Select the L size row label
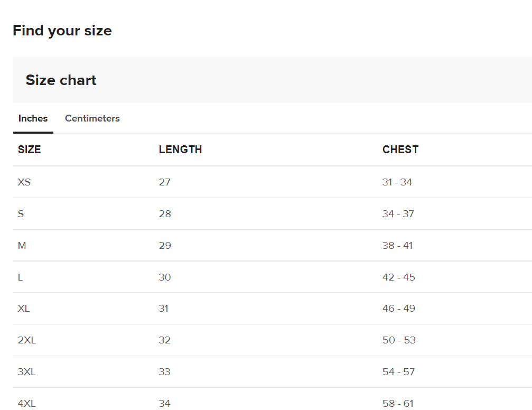The height and width of the screenshot is (410, 532). click(x=20, y=277)
